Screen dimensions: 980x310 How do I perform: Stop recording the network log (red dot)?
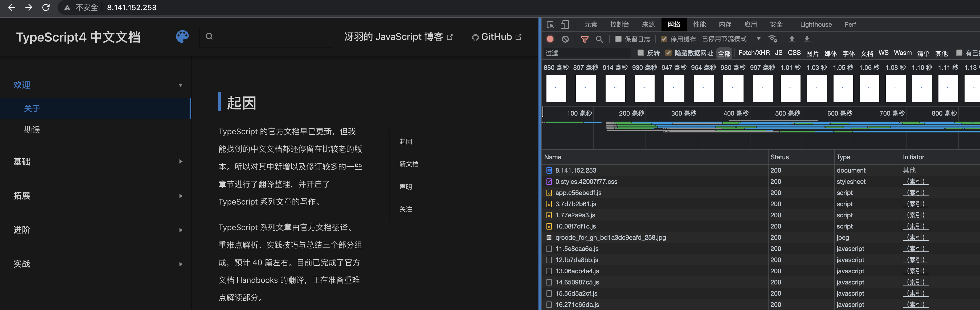550,39
